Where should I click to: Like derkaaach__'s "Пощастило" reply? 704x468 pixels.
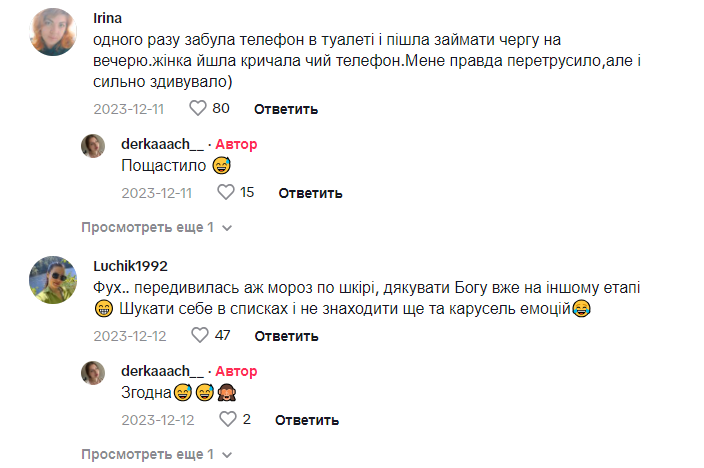[x=226, y=192]
